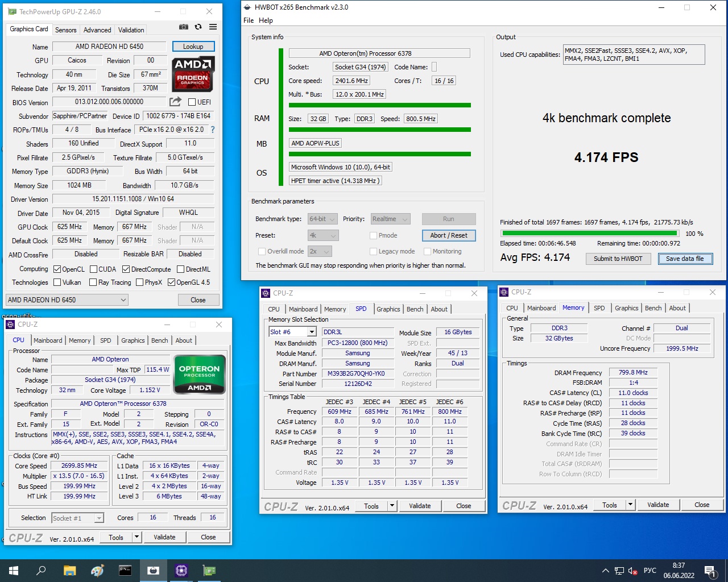Open the Windows Start menu

14,571
